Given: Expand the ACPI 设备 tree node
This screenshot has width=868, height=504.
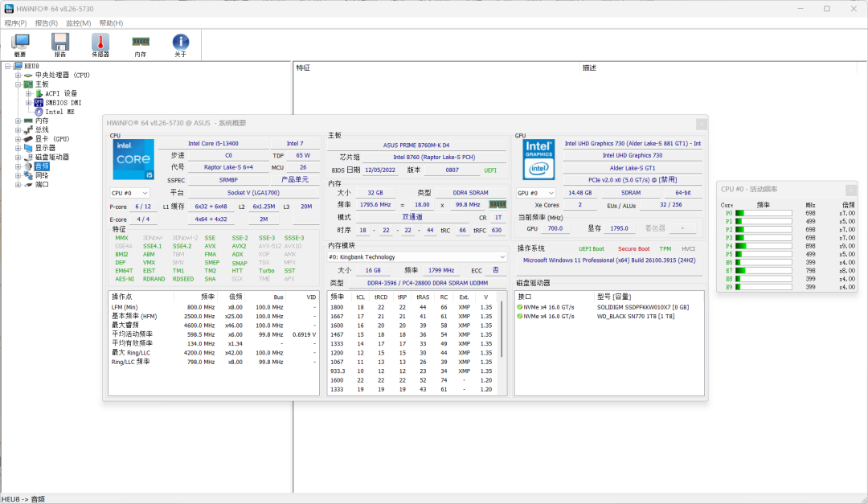Looking at the screenshot, I should (x=28, y=93).
